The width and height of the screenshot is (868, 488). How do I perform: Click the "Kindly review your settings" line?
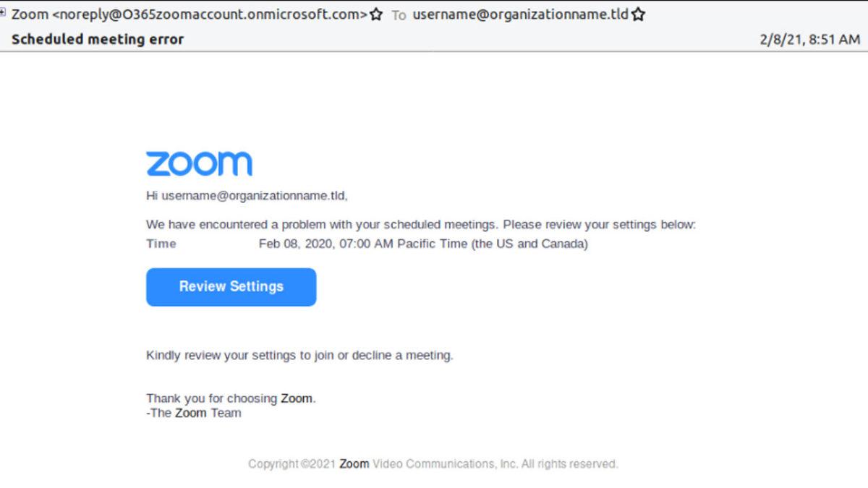click(299, 355)
